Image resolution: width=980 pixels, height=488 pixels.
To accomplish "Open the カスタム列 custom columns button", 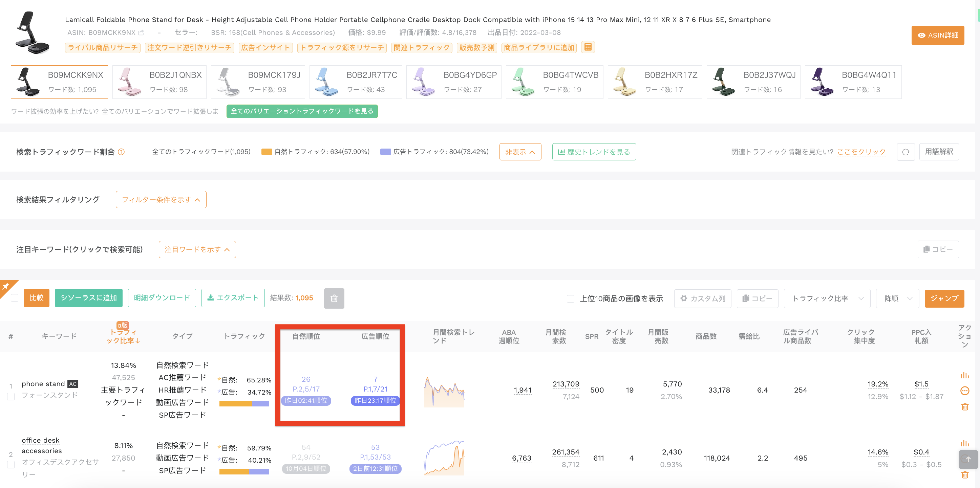I will [x=702, y=298].
